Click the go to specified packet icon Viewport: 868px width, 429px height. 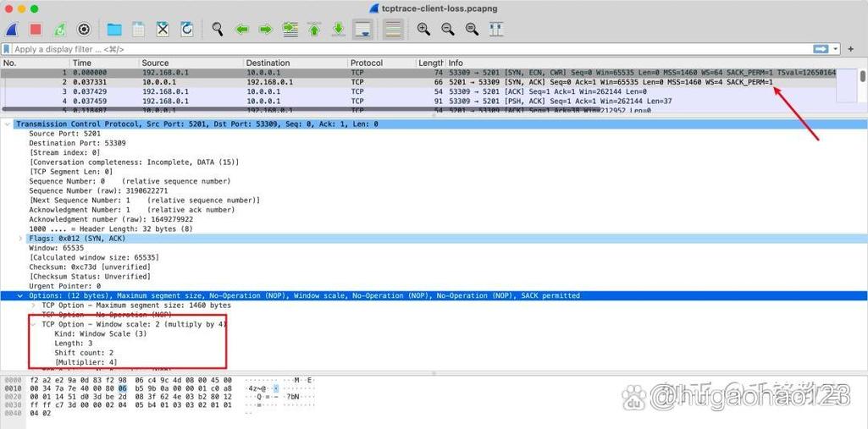(x=290, y=29)
